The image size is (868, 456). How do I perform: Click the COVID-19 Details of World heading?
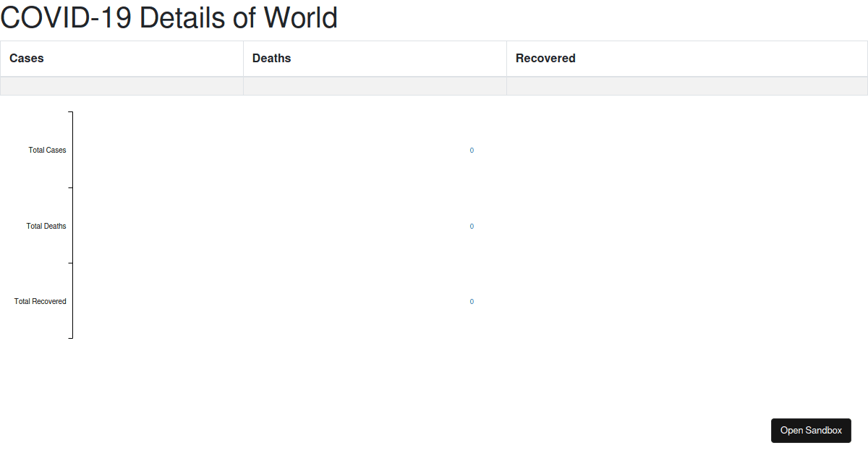(169, 18)
